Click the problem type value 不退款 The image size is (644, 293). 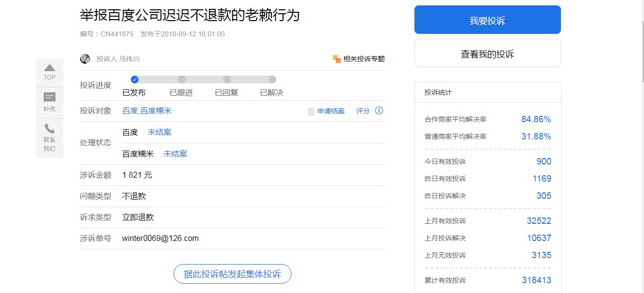(x=134, y=196)
